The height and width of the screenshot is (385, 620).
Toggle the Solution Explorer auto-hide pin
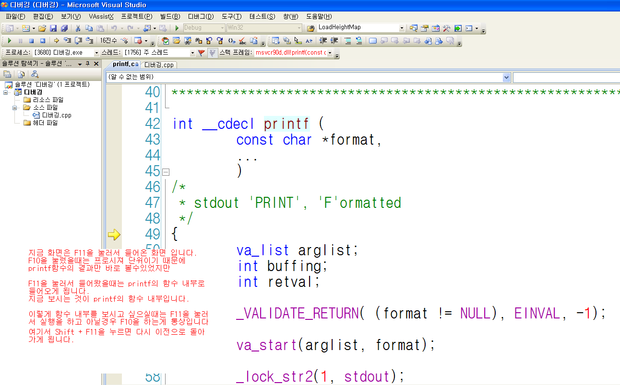pos(88,64)
